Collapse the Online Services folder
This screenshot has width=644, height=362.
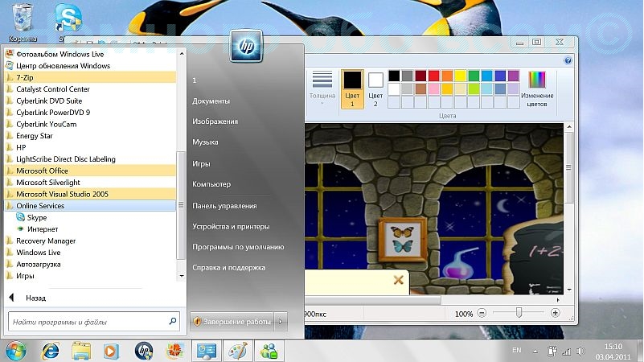point(40,206)
